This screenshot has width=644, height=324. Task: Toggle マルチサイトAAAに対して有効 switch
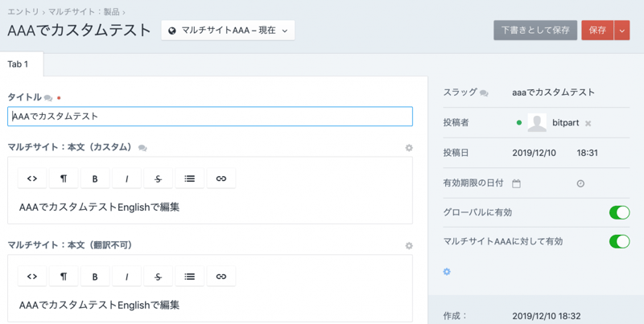[618, 241]
